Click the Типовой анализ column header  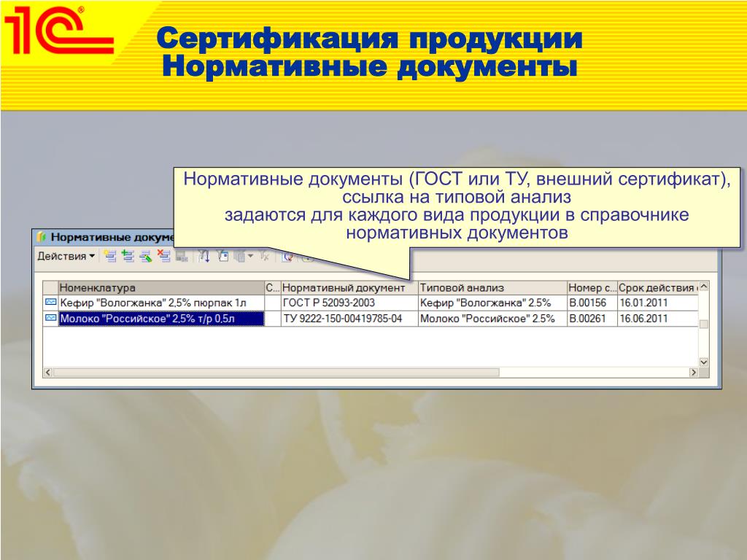[x=492, y=287]
